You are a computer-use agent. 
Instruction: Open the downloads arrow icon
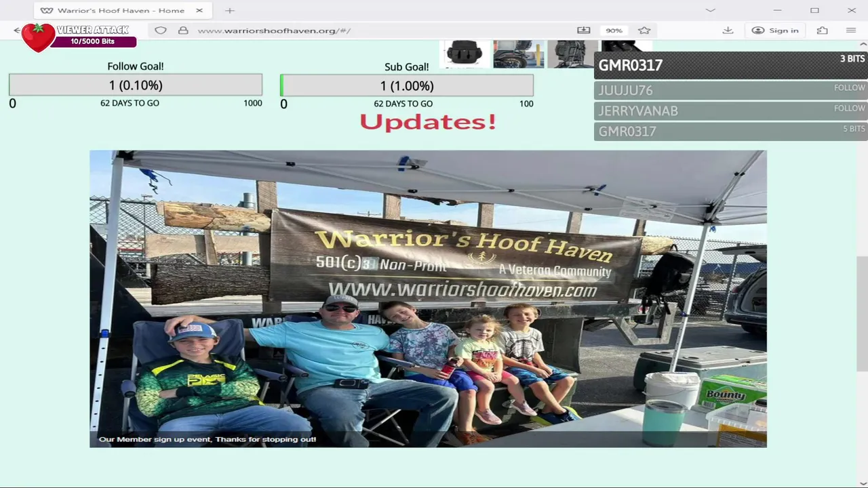tap(728, 30)
